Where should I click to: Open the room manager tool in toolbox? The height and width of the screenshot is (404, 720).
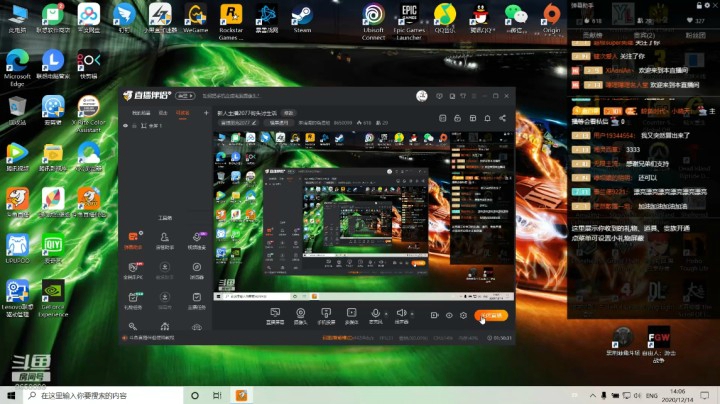[x=164, y=241]
